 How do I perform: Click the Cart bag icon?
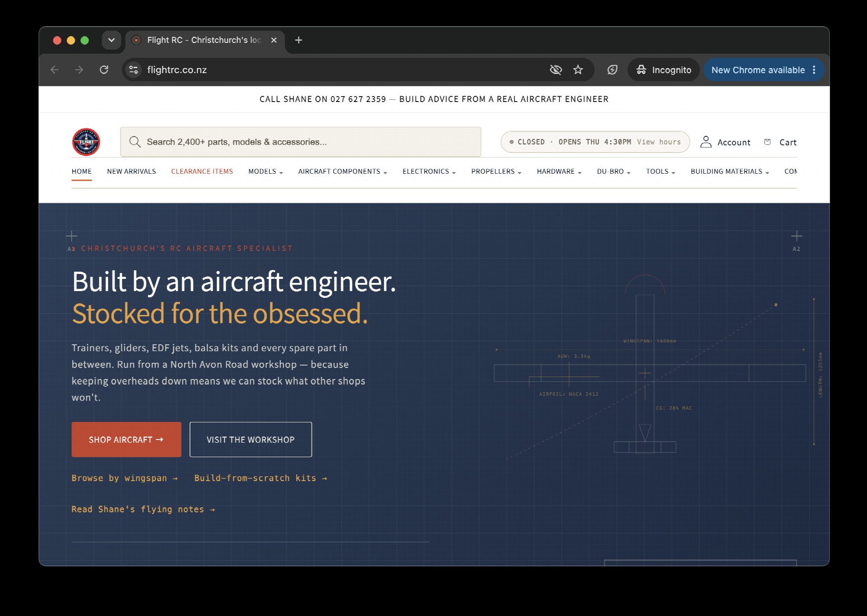(x=767, y=142)
